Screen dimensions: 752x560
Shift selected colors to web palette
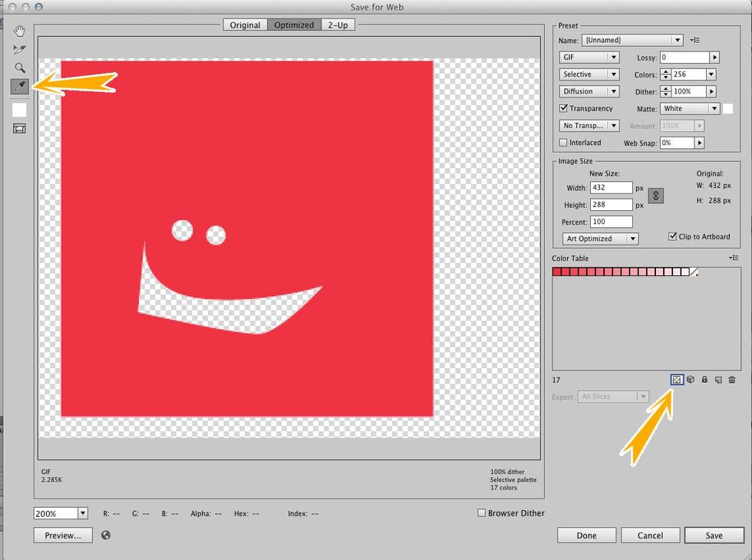(690, 380)
